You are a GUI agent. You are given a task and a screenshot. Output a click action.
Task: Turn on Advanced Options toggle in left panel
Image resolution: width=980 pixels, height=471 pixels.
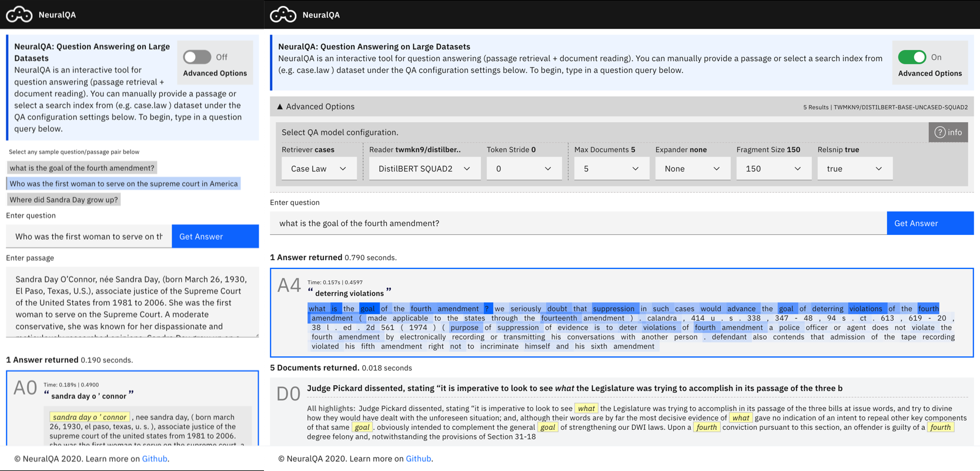click(197, 57)
